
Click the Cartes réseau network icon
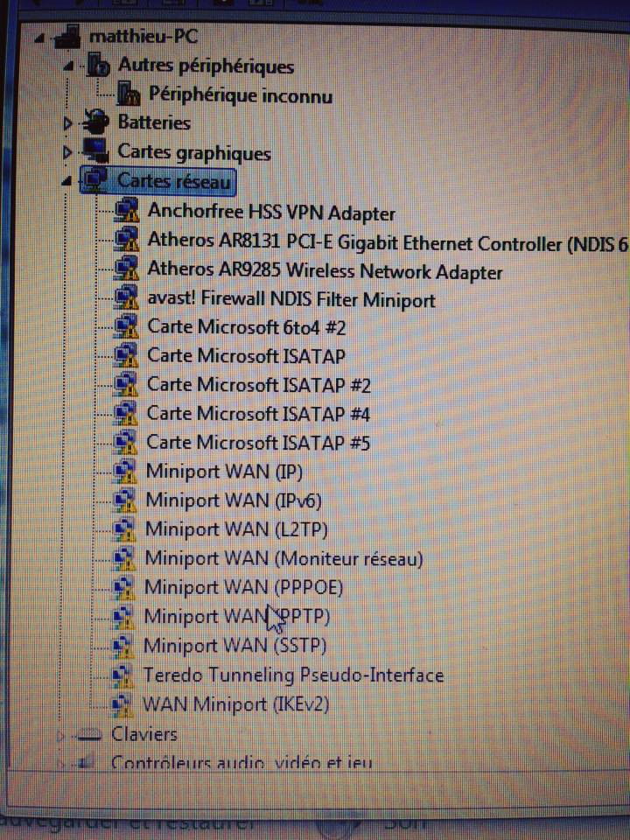click(95, 180)
